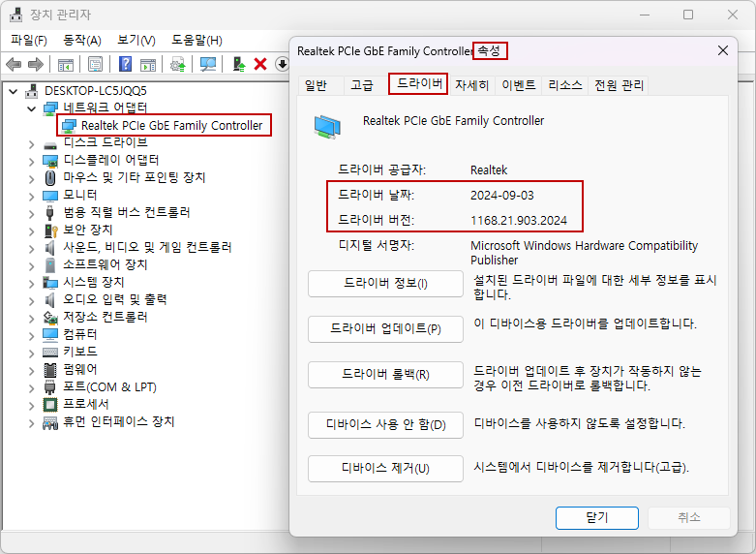Switch to the 고급 tab

(362, 85)
